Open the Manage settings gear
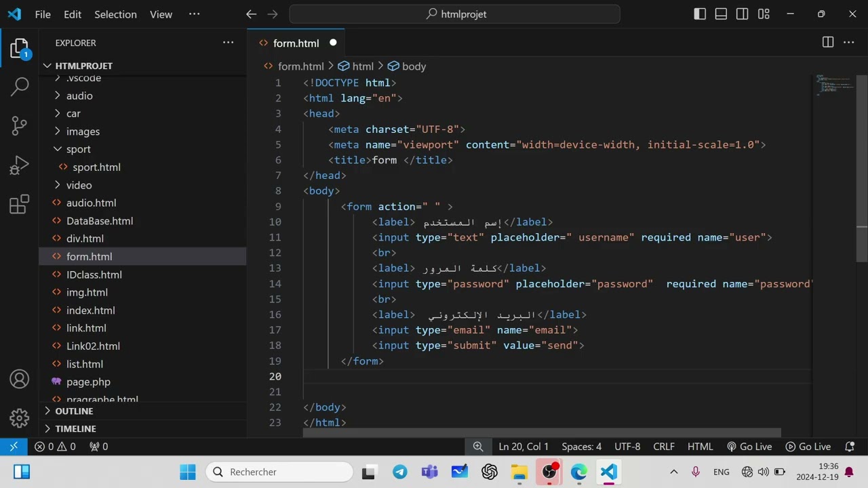 pos(20,418)
